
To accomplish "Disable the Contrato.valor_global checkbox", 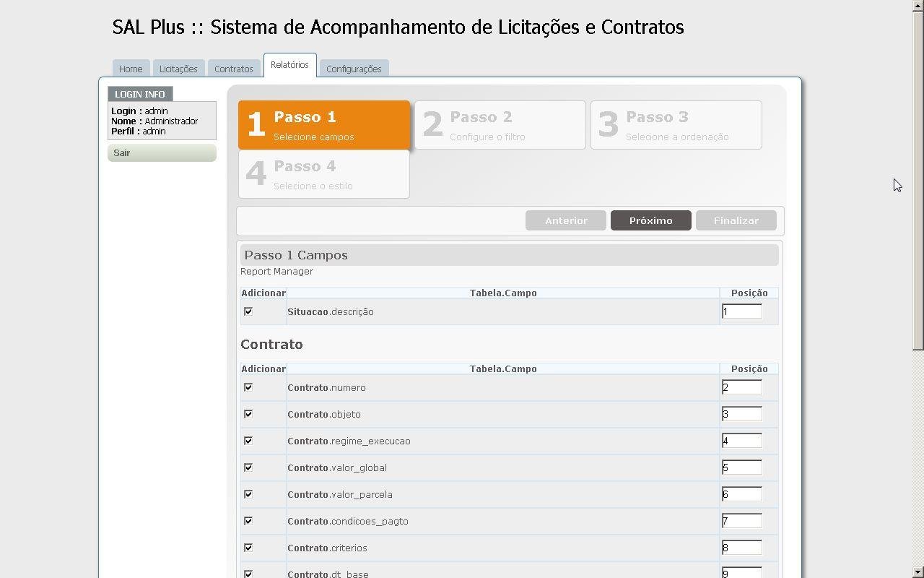I will [248, 467].
